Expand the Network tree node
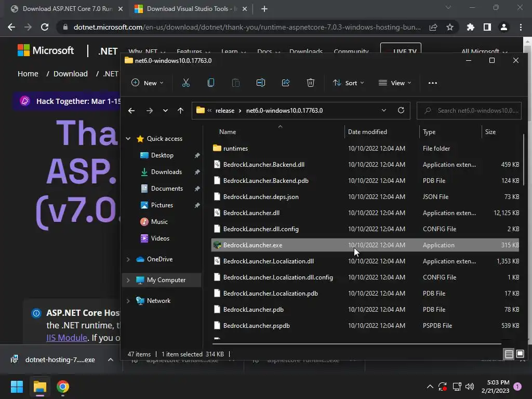This screenshot has width=532, height=399. point(128,301)
